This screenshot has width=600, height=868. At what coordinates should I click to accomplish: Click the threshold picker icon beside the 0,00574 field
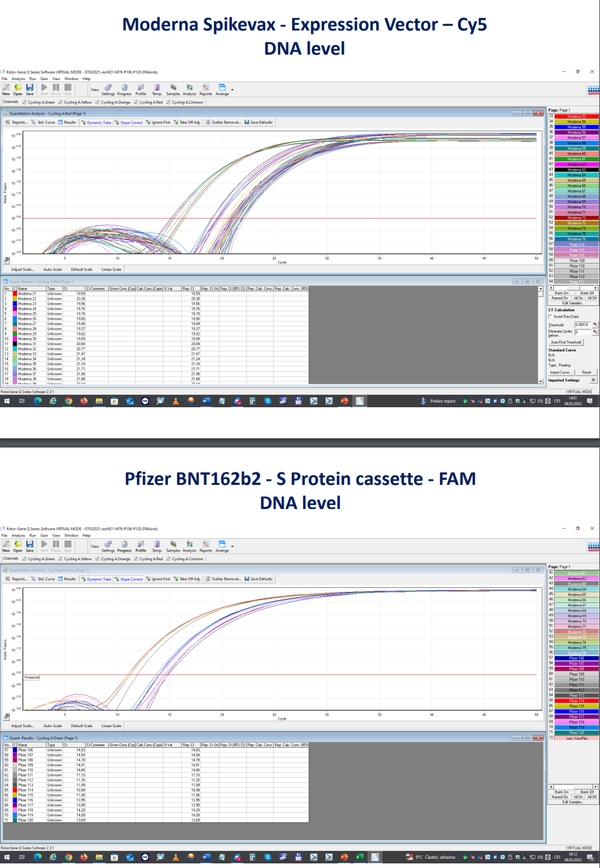tap(595, 325)
